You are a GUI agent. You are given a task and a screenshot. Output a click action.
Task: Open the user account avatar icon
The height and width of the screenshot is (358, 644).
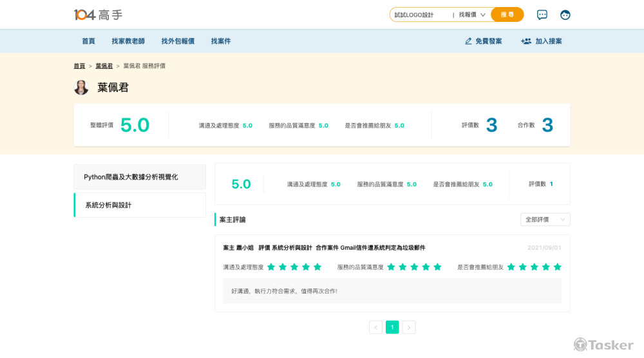(x=565, y=15)
